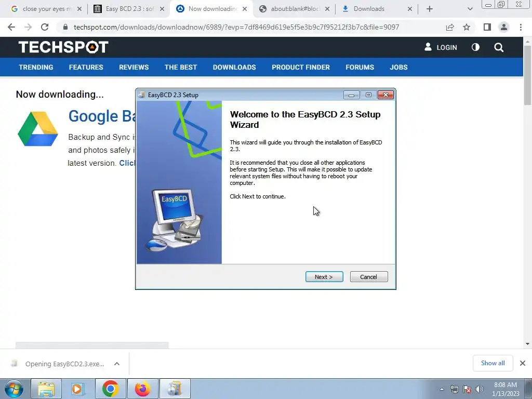The width and height of the screenshot is (532, 399).
Task: Open a new Chrome tab
Action: [x=430, y=9]
